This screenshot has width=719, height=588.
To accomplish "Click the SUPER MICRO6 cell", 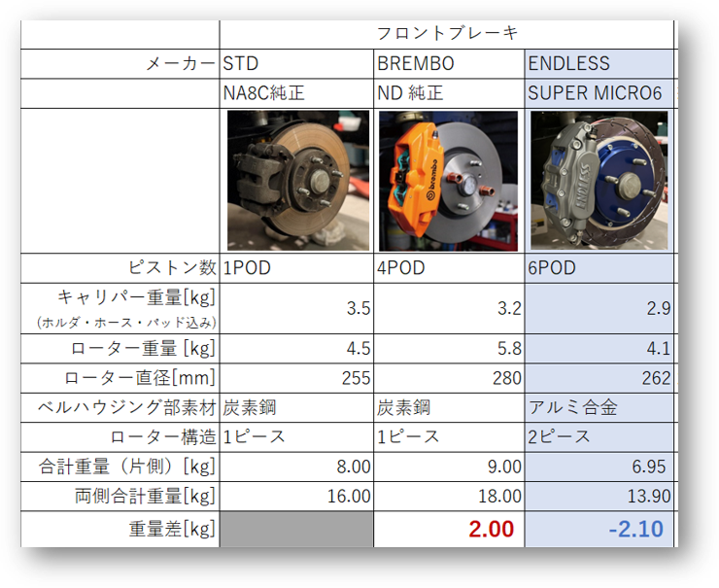I will pos(599,93).
